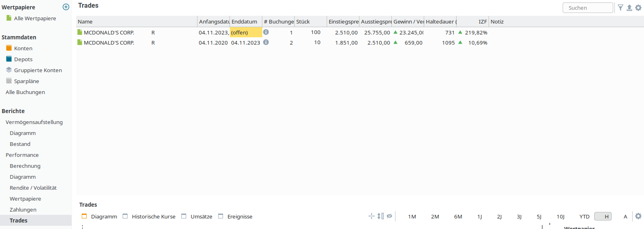Click the add Wertpapiere plus icon
This screenshot has height=229, width=644.
pos(66,7)
